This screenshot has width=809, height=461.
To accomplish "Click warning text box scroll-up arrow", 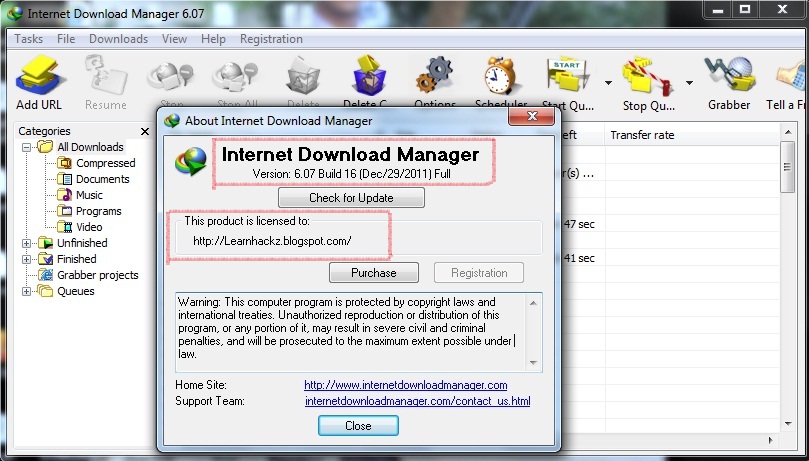I will point(533,303).
